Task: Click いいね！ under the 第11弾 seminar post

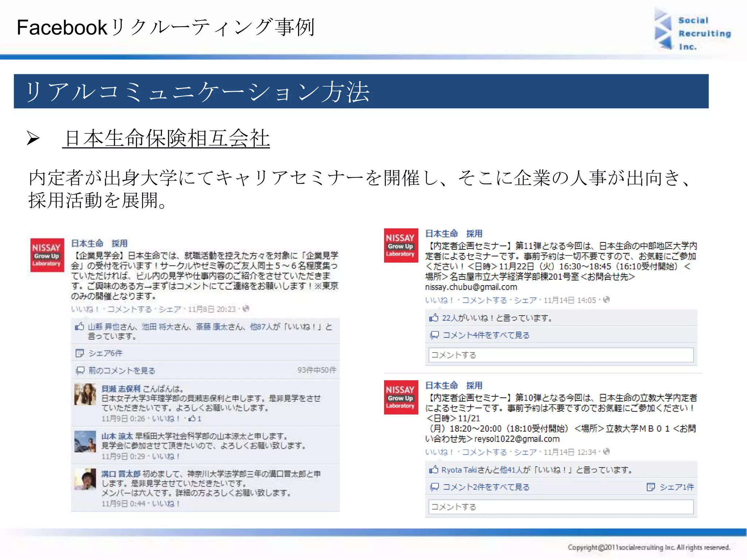Action: pyautogui.click(x=440, y=300)
